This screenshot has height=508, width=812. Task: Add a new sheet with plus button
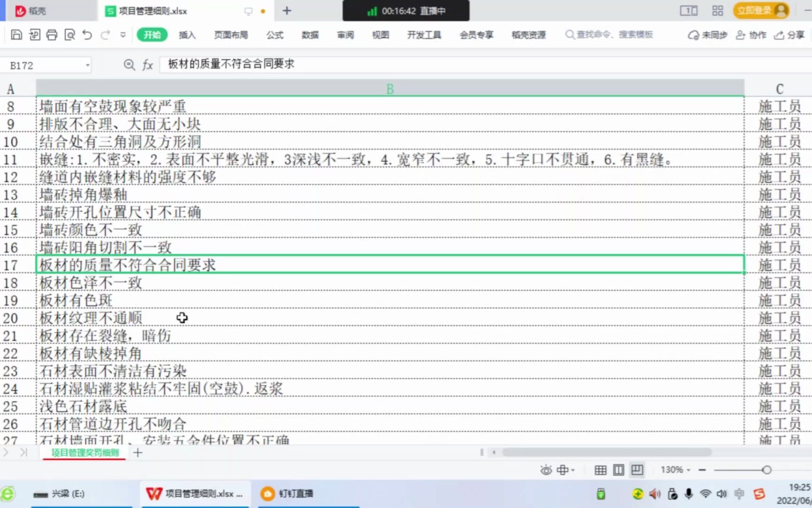click(138, 452)
